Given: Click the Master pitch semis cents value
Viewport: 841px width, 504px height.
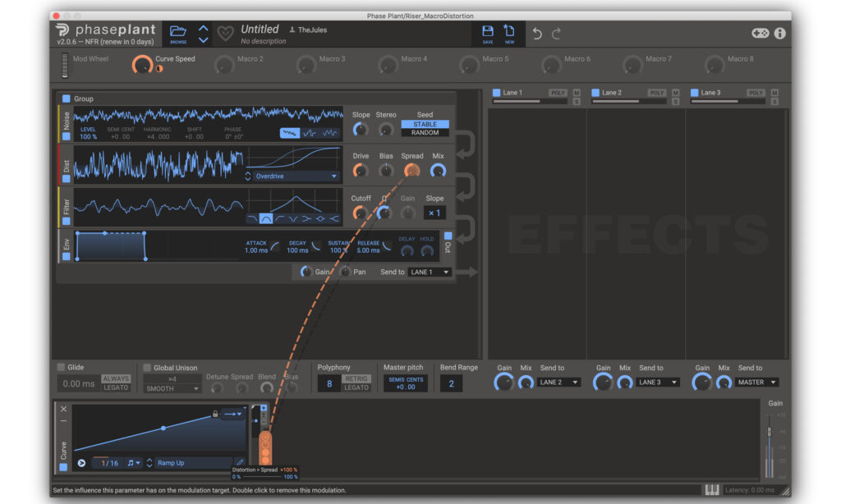Looking at the screenshot, I should (x=406, y=383).
